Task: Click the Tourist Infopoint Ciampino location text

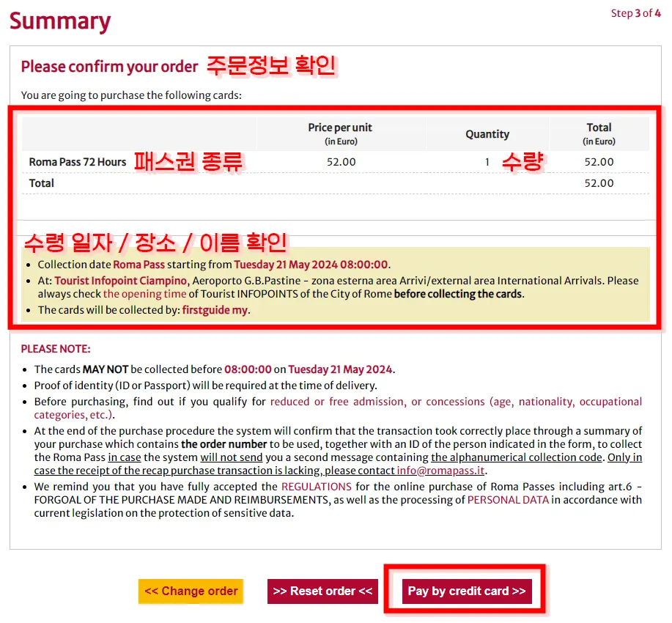Action: pos(121,281)
